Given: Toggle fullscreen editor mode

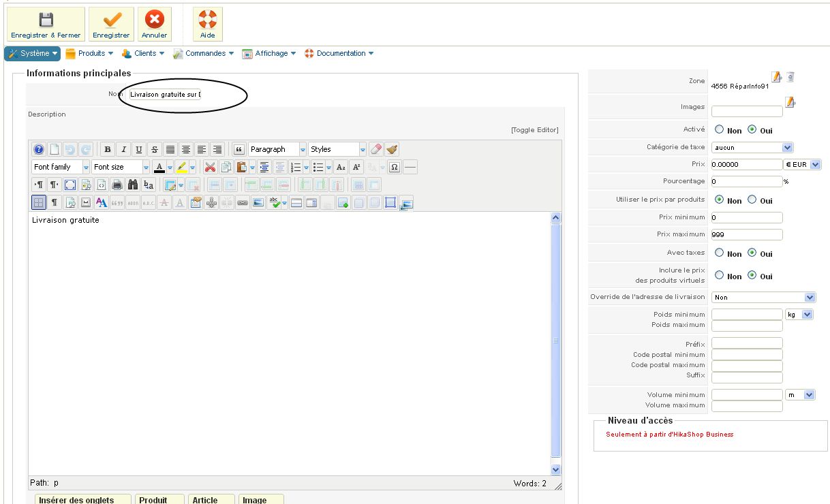Looking at the screenshot, I should tap(70, 185).
